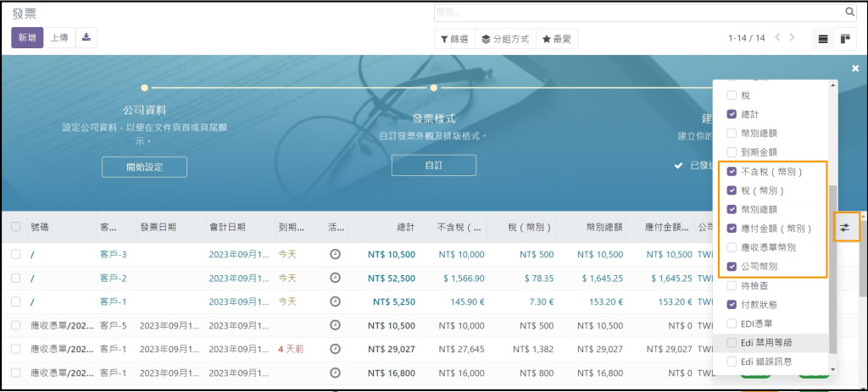
Task: Click the 上傳 upload button
Action: tap(59, 37)
